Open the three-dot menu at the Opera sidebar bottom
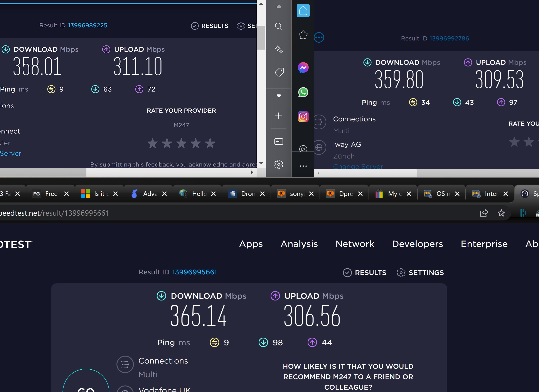The height and width of the screenshot is (392, 539). [x=303, y=166]
